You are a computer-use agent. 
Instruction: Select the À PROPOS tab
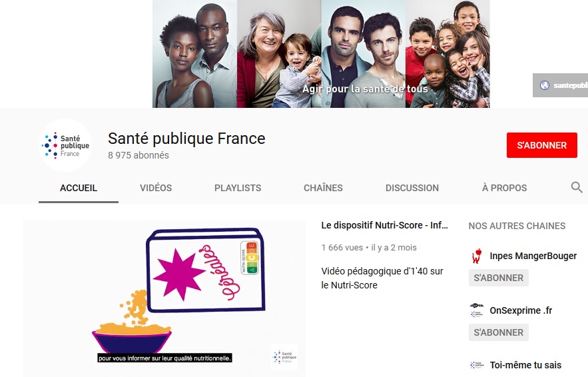(x=504, y=188)
